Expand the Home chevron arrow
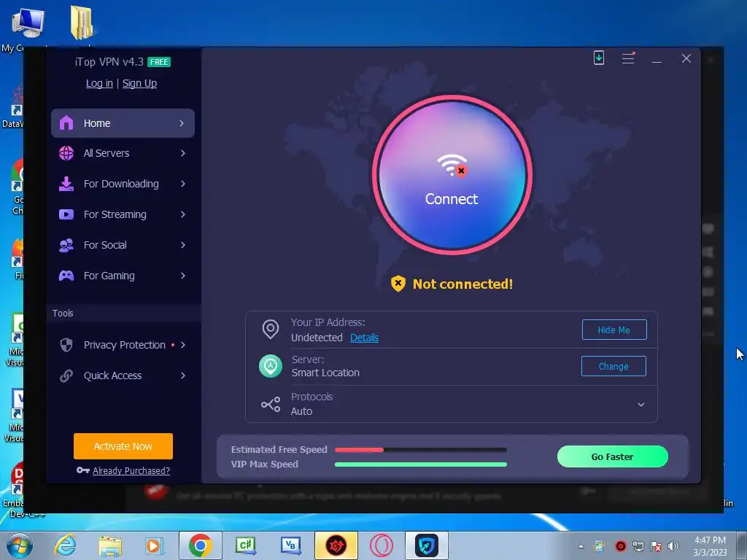The width and height of the screenshot is (747, 560). pyautogui.click(x=182, y=123)
